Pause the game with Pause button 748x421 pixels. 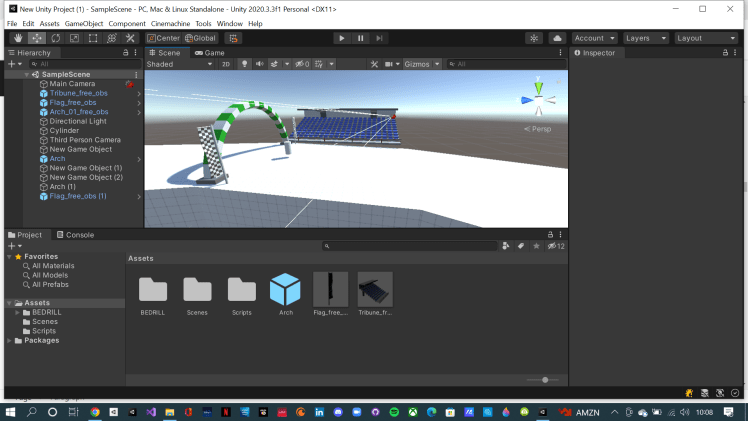pos(360,38)
